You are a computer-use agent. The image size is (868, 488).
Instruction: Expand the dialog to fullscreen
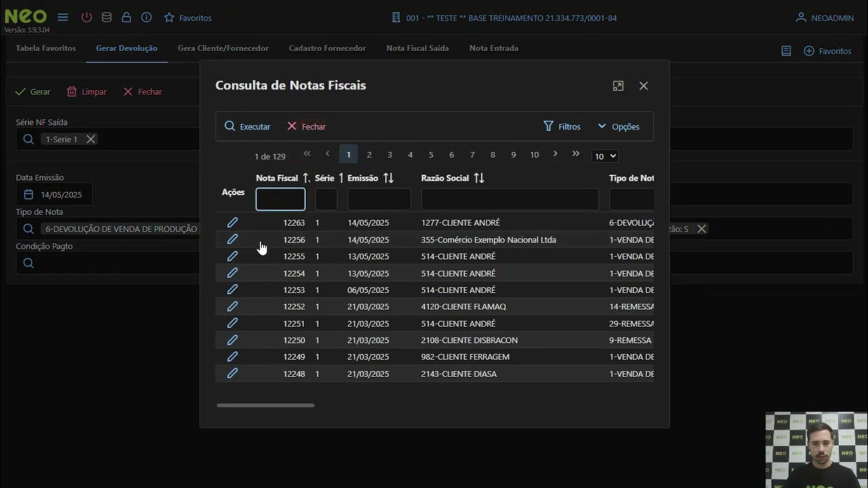coord(618,86)
